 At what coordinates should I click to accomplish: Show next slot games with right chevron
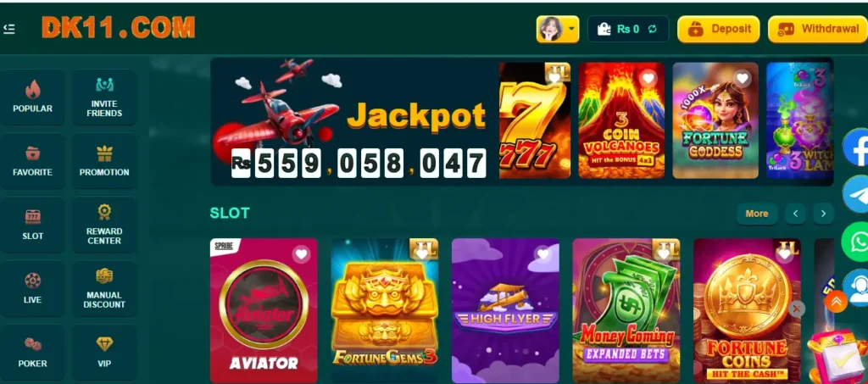coord(823,214)
